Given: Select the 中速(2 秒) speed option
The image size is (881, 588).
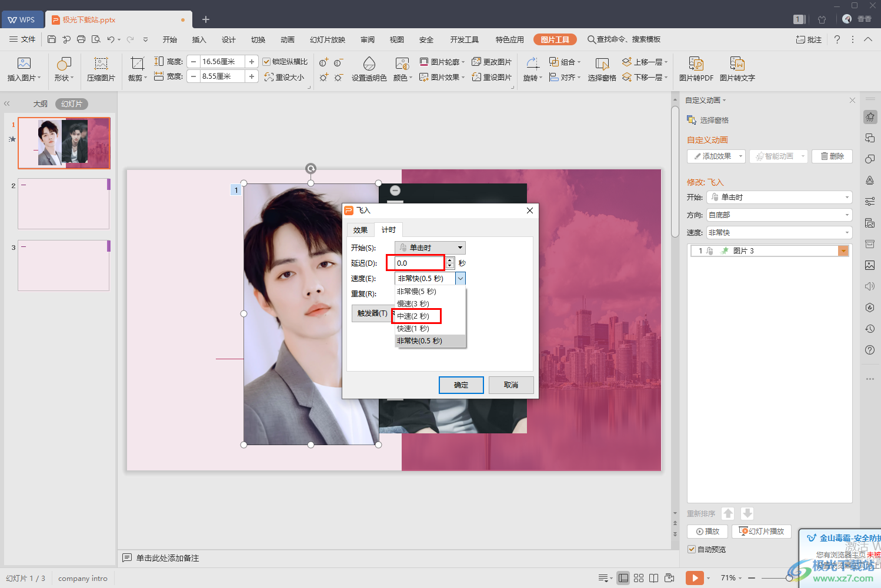Looking at the screenshot, I should pos(413,316).
